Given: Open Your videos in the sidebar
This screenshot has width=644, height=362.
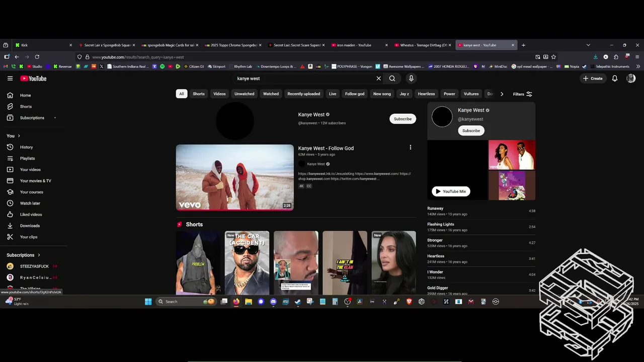Looking at the screenshot, I should tap(33, 169).
